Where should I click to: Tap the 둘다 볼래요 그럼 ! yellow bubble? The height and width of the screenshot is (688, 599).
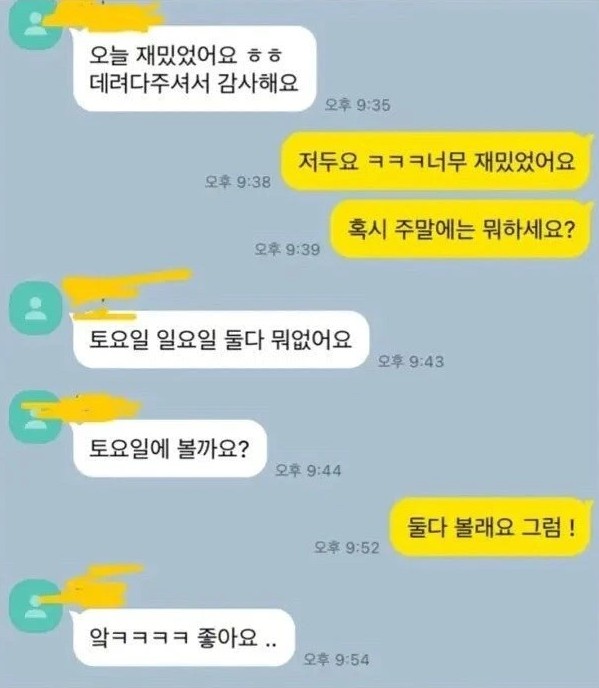[x=491, y=527]
